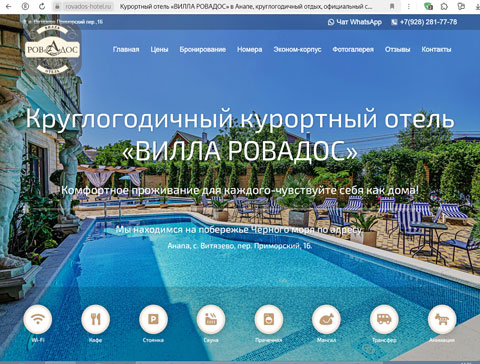Click the Сауна label text

pos(211,340)
